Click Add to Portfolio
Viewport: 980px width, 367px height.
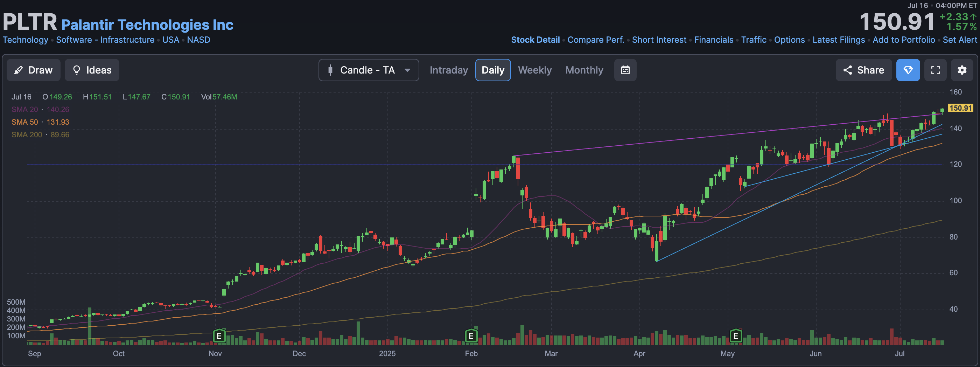point(904,40)
